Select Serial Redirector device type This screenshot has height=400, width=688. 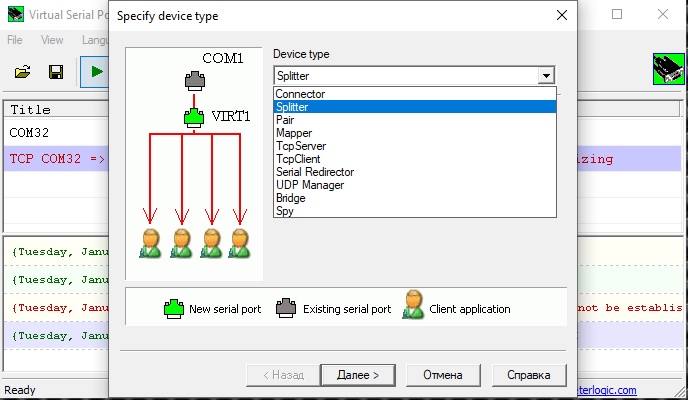tap(314, 172)
